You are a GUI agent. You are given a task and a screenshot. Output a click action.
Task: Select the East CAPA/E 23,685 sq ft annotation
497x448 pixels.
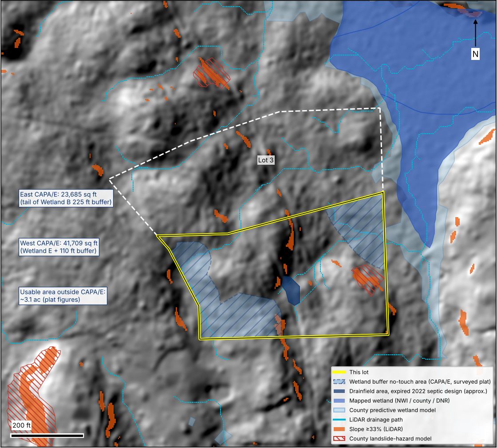[x=66, y=198]
